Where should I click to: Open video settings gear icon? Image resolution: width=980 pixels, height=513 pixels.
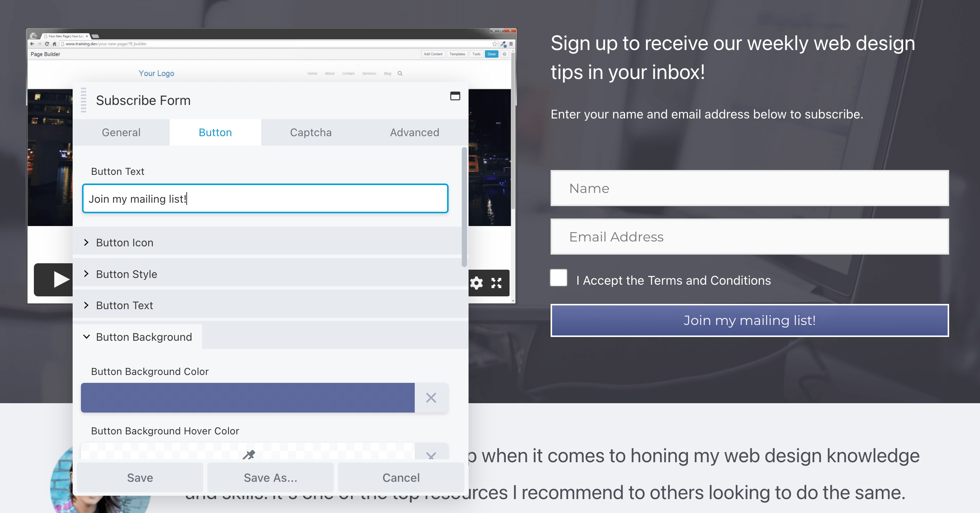(x=476, y=283)
